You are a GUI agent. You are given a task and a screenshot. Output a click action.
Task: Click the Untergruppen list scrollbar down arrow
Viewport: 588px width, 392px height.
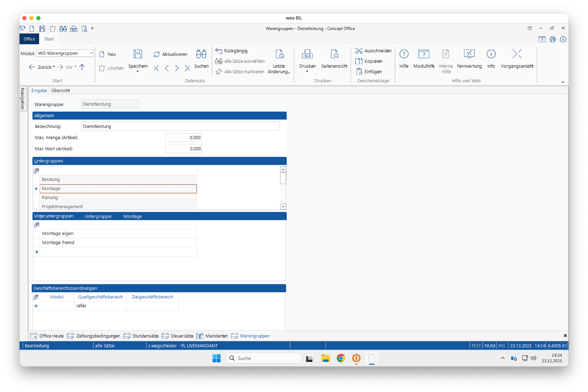click(283, 207)
